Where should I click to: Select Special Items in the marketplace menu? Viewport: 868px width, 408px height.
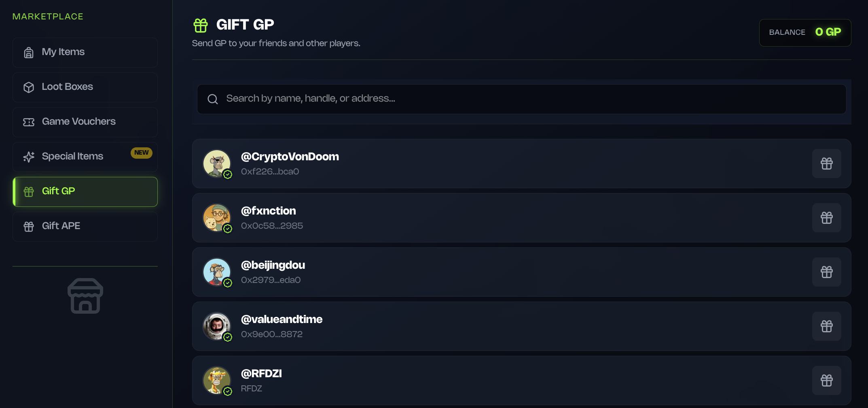tap(73, 157)
